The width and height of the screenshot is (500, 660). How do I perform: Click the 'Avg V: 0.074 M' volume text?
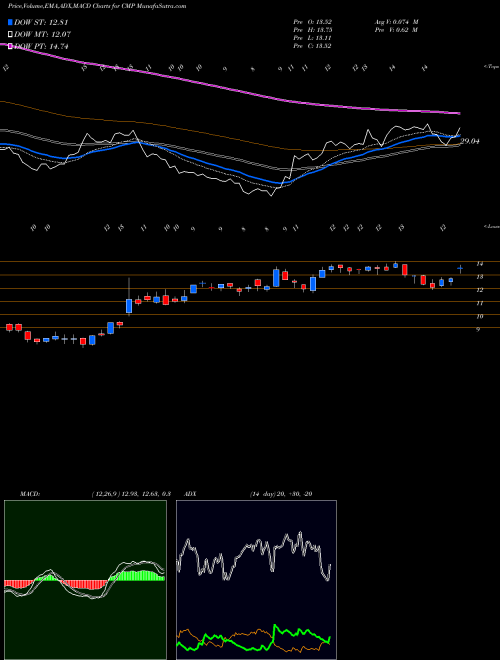click(396, 22)
